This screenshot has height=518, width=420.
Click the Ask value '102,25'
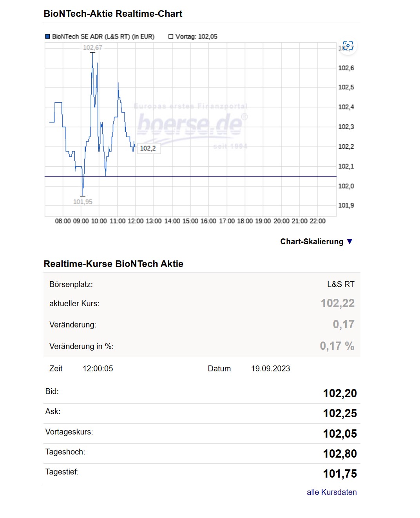340,413
